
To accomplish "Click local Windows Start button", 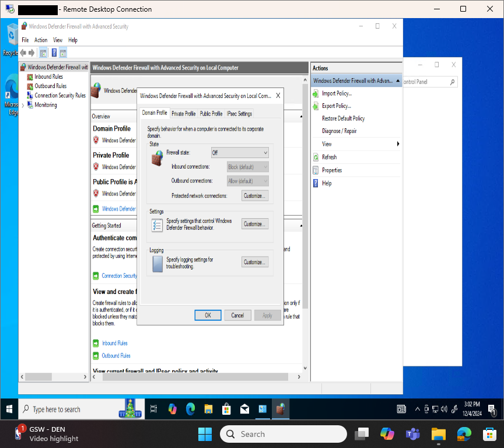I will pos(205,434).
